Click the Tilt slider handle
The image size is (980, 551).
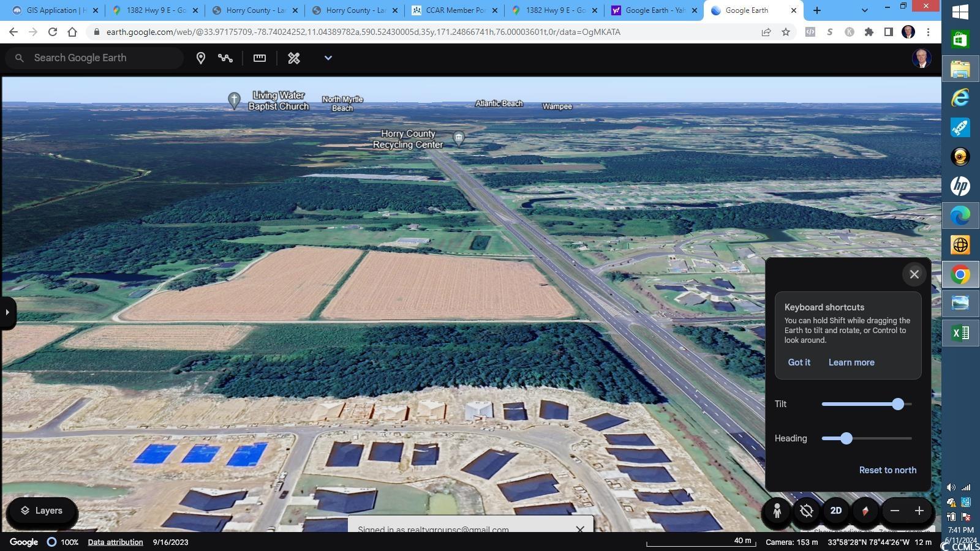(x=898, y=404)
